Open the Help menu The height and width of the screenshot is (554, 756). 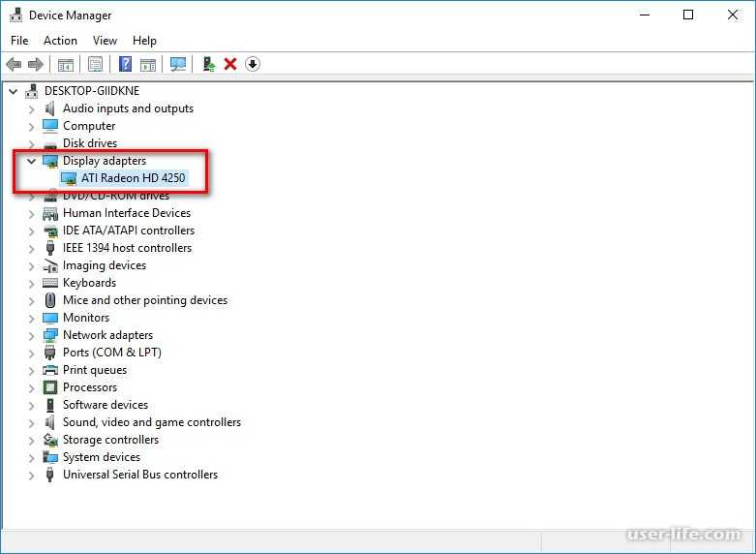144,41
